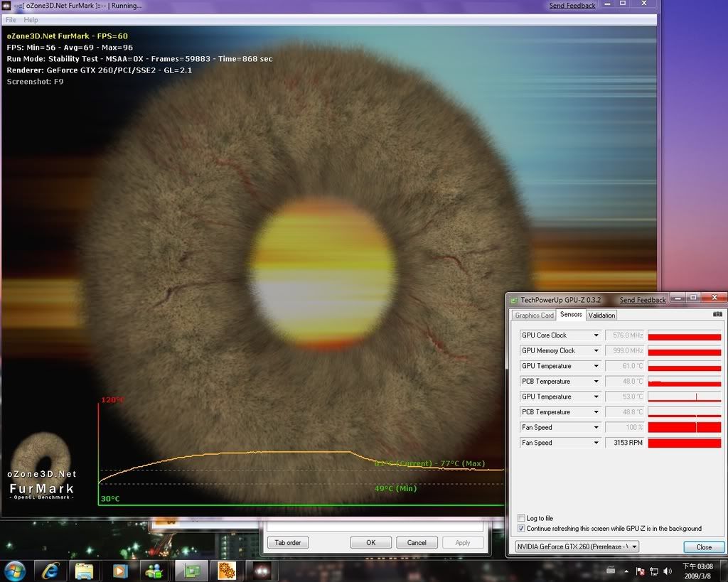Open the network tray icon
728x582 pixels.
click(654, 571)
